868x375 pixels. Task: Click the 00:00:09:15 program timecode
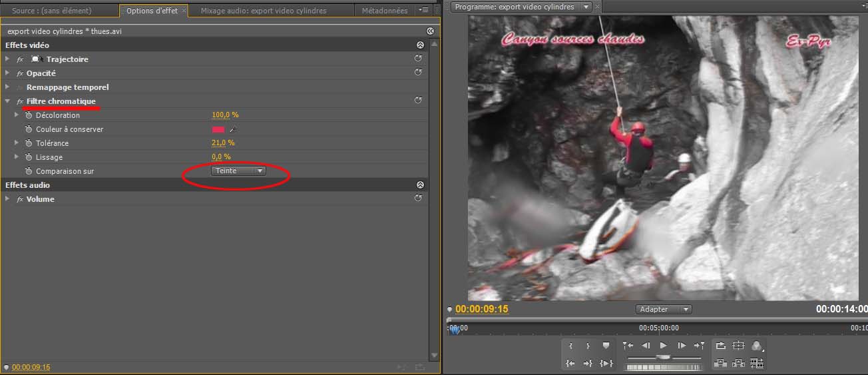point(481,309)
